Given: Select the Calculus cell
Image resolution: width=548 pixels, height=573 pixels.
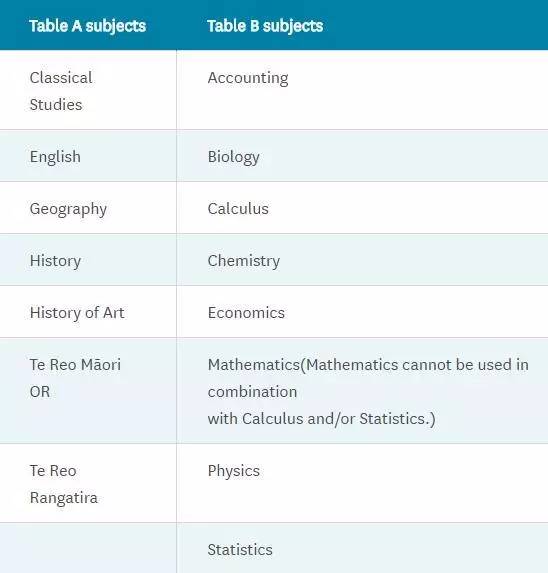Looking at the screenshot, I should coord(362,208).
